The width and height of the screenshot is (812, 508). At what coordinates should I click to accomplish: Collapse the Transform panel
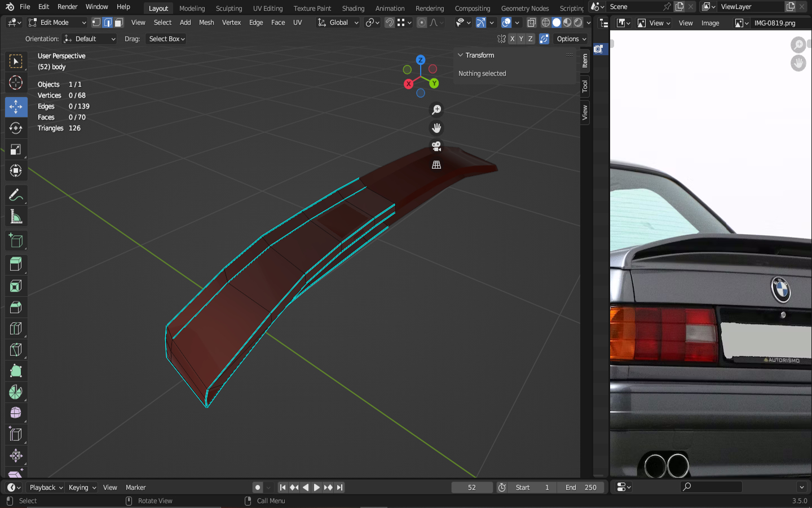coord(461,55)
